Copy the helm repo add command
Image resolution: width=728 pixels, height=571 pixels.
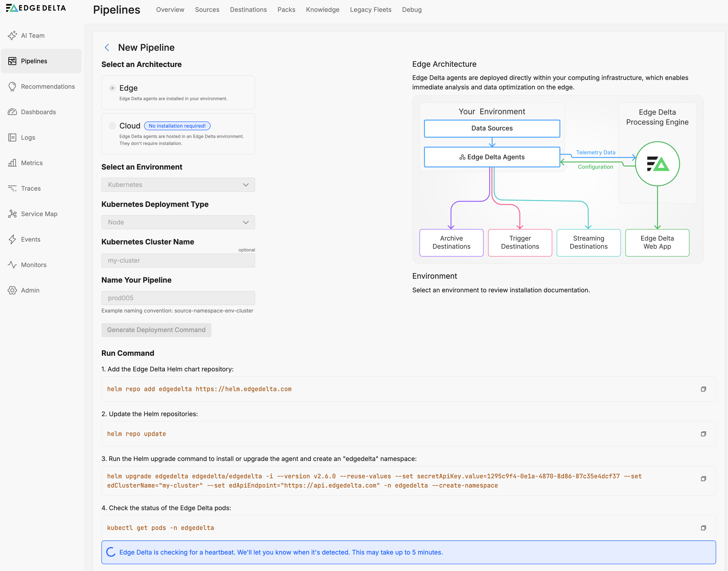point(703,389)
